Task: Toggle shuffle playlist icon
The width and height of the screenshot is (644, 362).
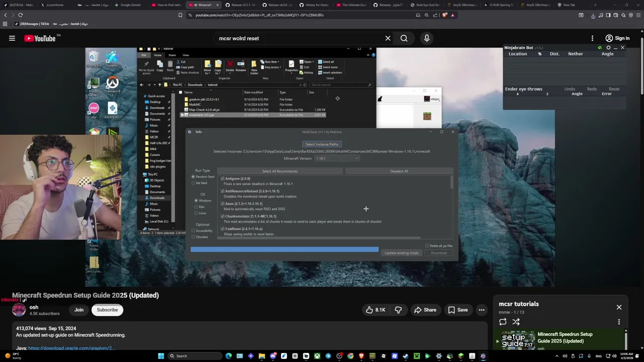Action: coord(516,322)
